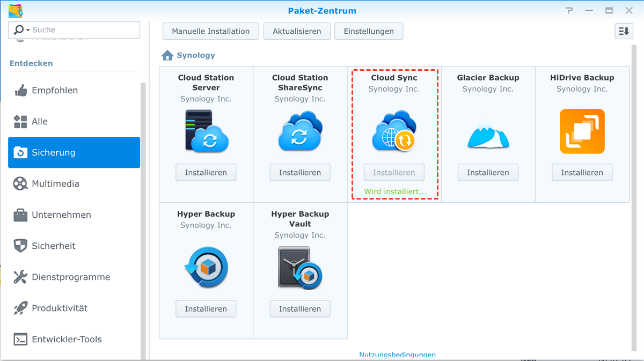This screenshot has height=361, width=644.
Task: Select Alle category in sidebar
Action: coord(74,121)
